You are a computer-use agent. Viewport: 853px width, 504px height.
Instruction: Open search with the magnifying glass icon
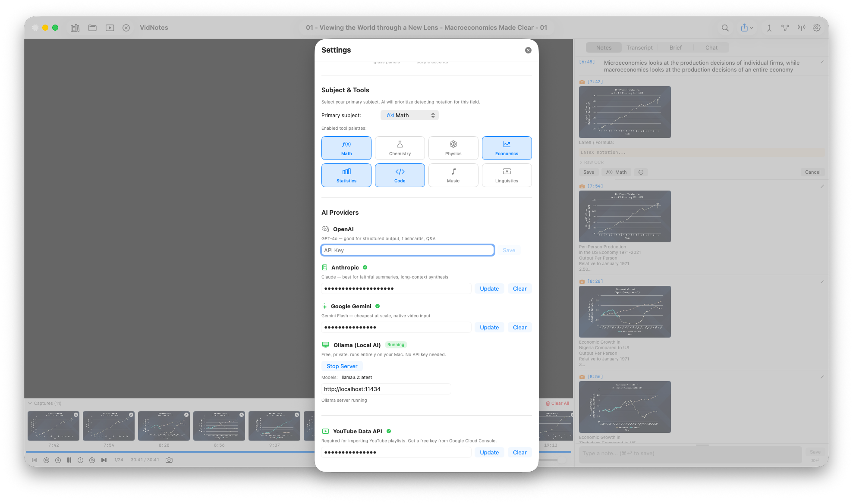tap(725, 28)
